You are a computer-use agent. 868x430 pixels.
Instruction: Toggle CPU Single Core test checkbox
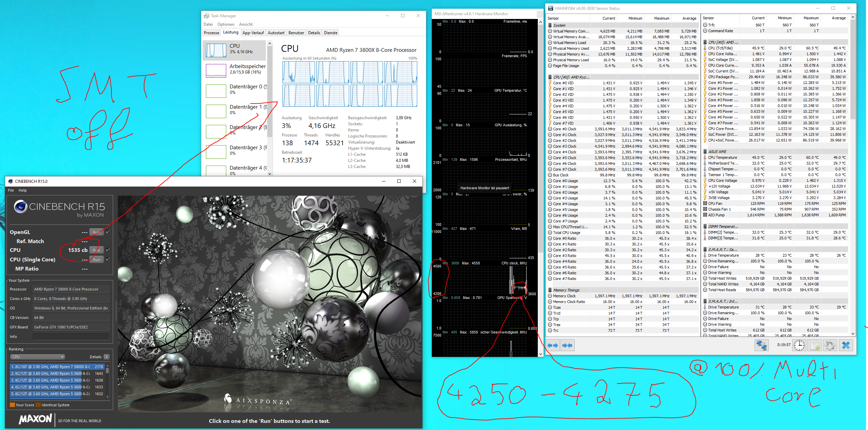108,259
